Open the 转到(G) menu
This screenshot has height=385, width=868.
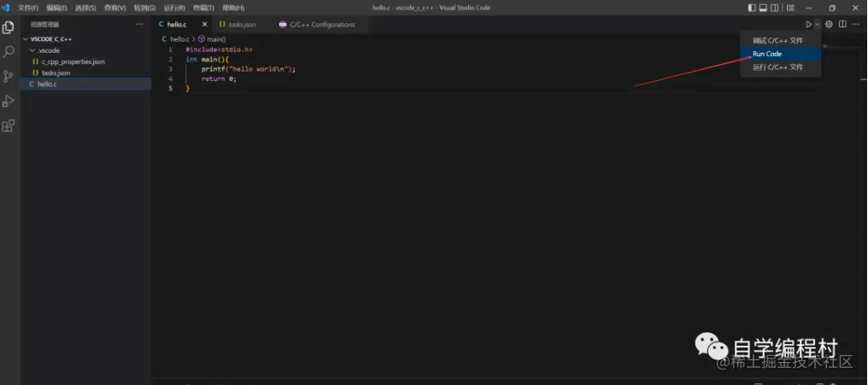pyautogui.click(x=144, y=8)
